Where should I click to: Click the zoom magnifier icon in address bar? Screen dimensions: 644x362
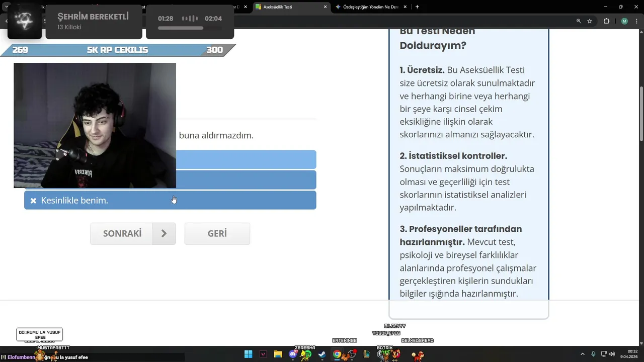[579, 21]
